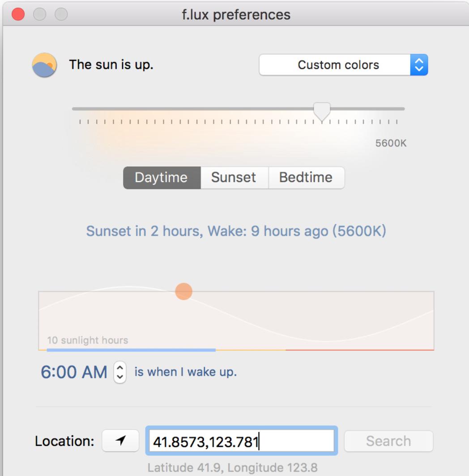
Task: Click the sun and hill status icon
Action: (x=44, y=65)
